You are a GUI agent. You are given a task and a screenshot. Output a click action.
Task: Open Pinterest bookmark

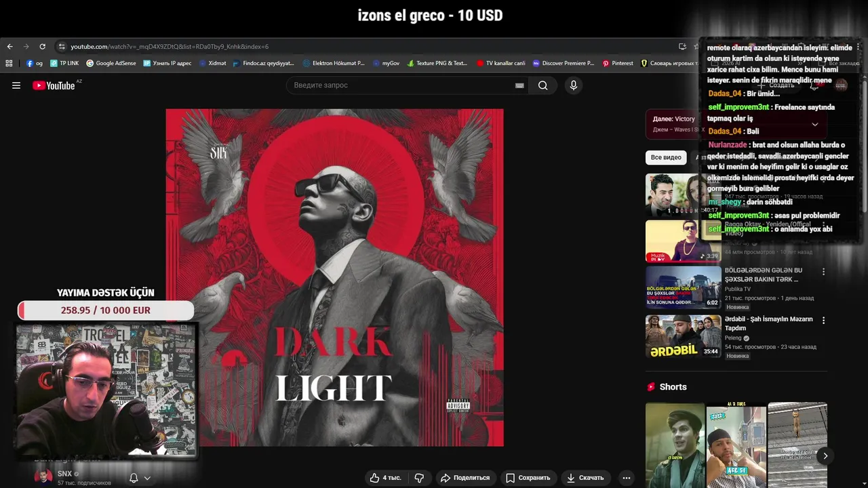pos(618,63)
